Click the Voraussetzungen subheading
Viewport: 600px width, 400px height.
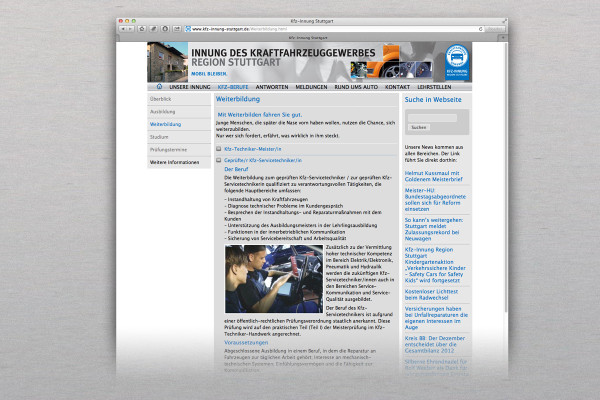[x=246, y=343]
